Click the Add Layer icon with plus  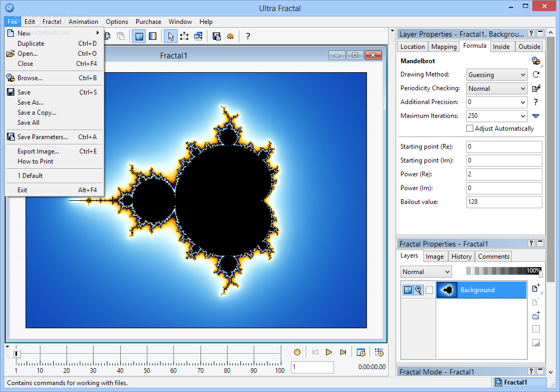click(536, 288)
